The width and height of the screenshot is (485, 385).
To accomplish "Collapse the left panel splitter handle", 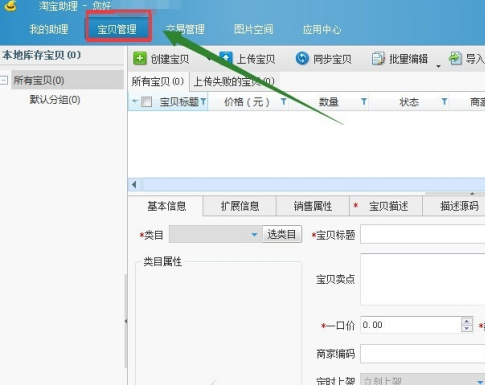I will point(126,321).
